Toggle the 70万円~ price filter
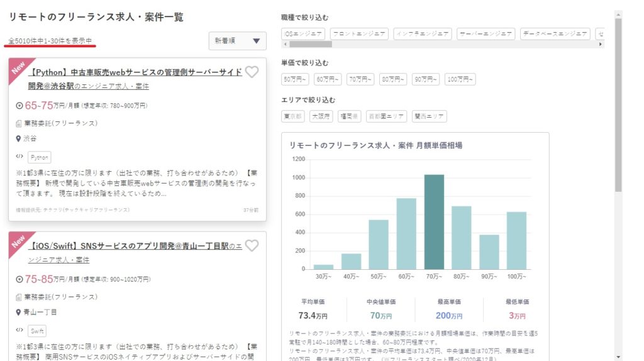The width and height of the screenshot is (644, 361). click(360, 79)
